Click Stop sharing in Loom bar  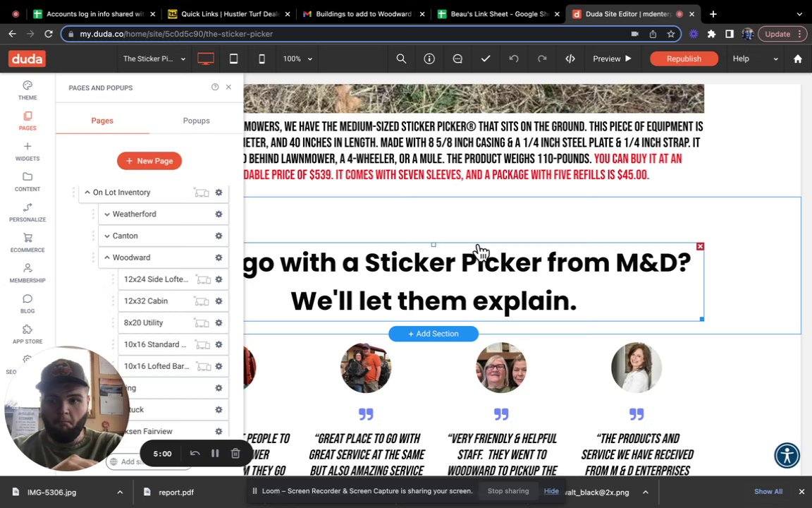coord(508,491)
